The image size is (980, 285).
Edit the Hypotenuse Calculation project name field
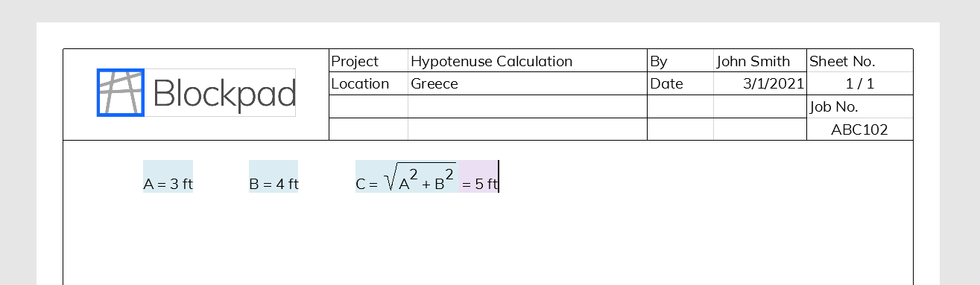click(x=528, y=61)
